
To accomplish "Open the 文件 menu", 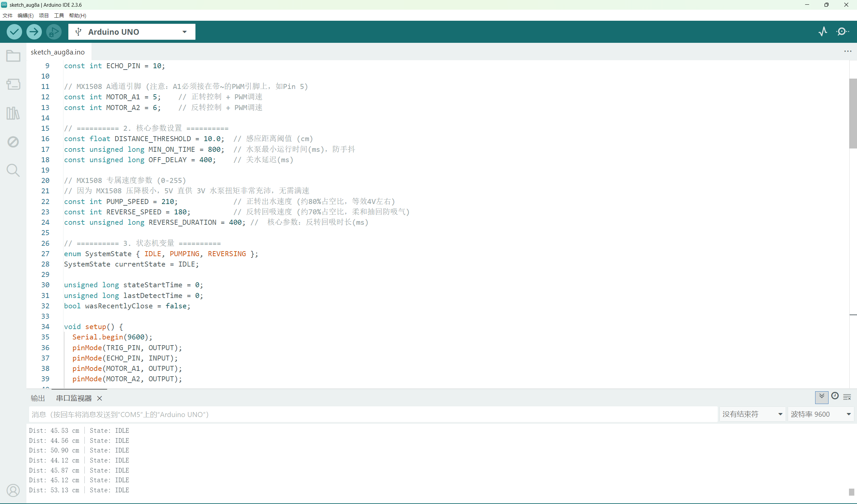I will [x=7, y=16].
